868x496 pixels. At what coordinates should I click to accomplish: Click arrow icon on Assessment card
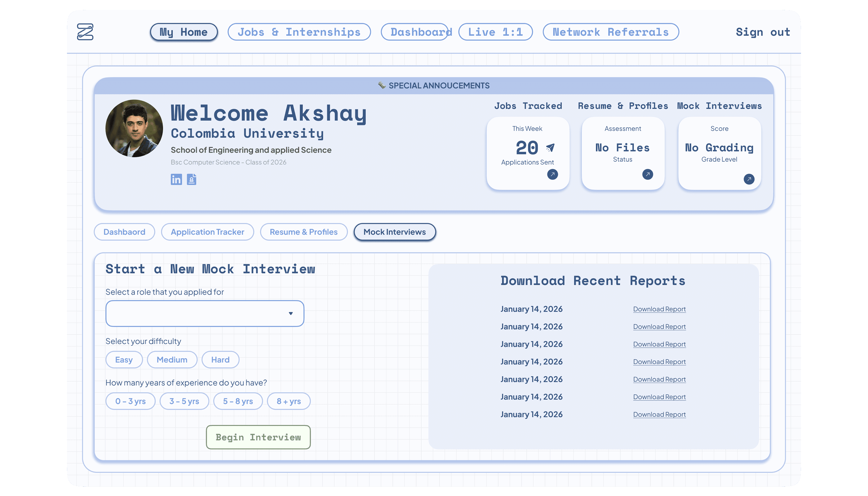click(x=647, y=175)
